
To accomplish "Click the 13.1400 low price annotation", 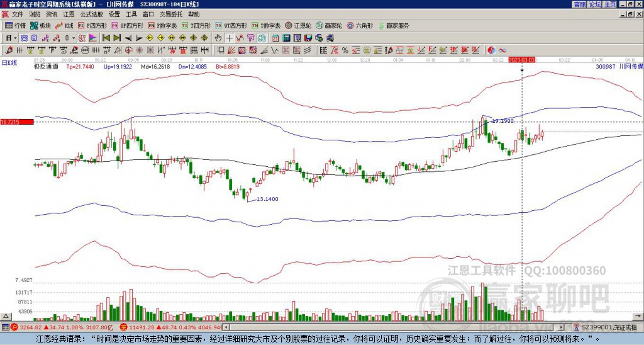I will (x=267, y=199).
